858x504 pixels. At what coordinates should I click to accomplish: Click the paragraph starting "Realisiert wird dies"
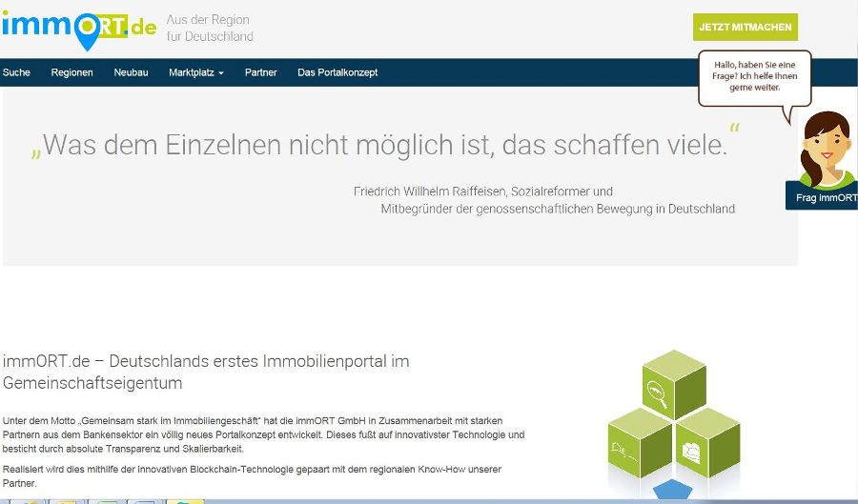pos(252,476)
